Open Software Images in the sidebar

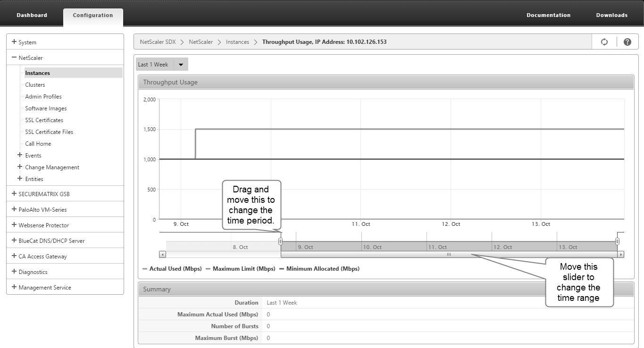pos(46,108)
